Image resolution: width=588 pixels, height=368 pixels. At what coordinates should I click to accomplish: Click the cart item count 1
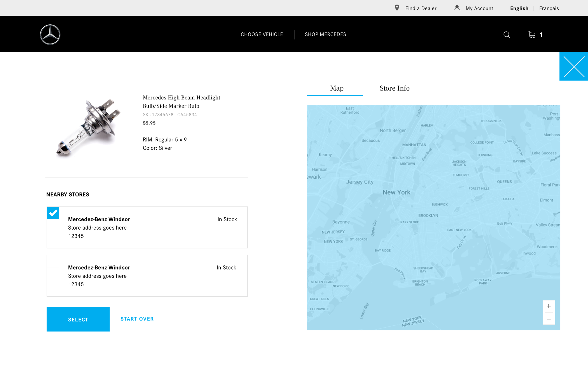click(541, 35)
